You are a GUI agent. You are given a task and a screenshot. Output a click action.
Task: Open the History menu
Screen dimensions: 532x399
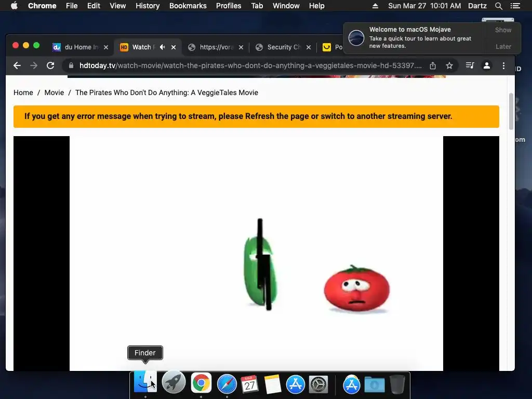pyautogui.click(x=148, y=6)
